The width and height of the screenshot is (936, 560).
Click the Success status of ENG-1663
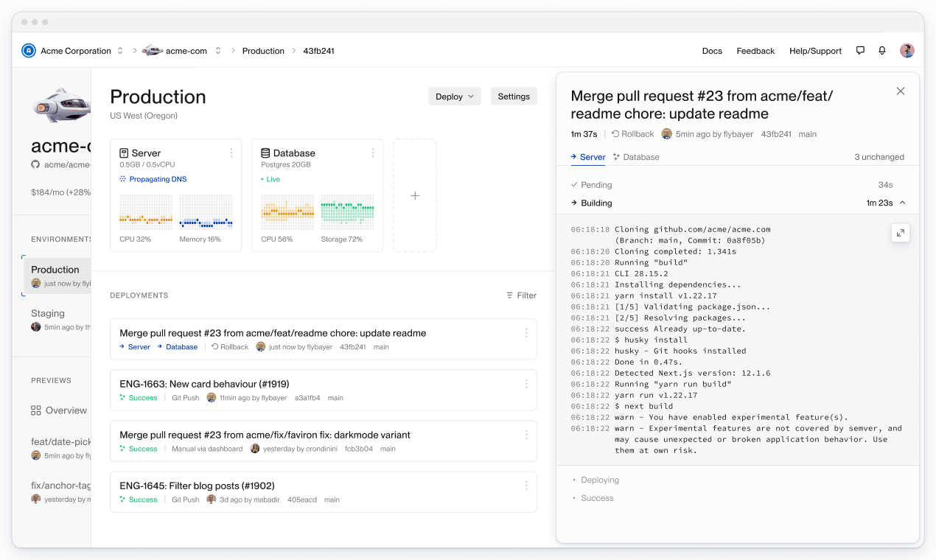pos(139,398)
